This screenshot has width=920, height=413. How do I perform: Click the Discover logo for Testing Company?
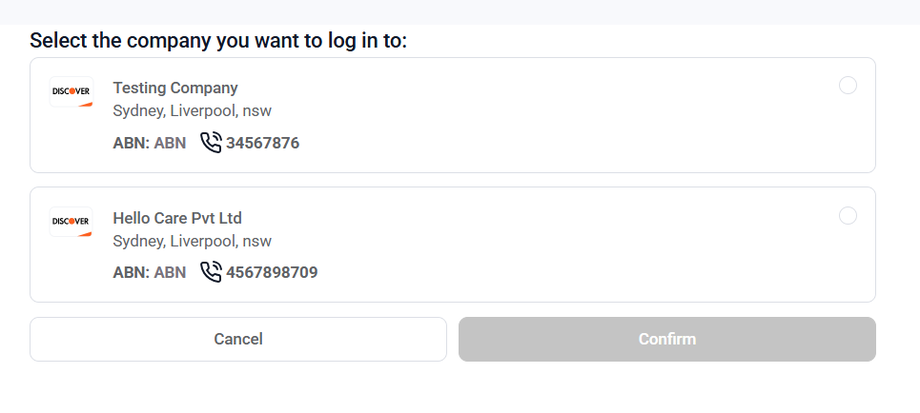coord(71,91)
